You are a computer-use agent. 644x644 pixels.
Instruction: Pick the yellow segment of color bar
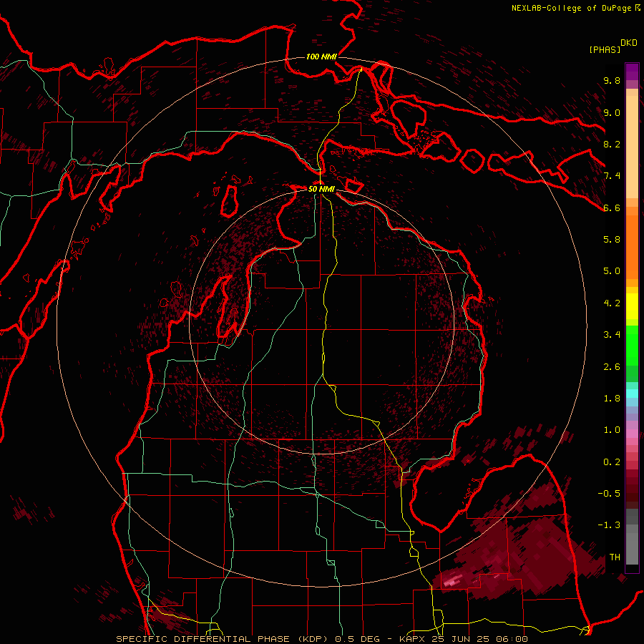tap(632, 306)
